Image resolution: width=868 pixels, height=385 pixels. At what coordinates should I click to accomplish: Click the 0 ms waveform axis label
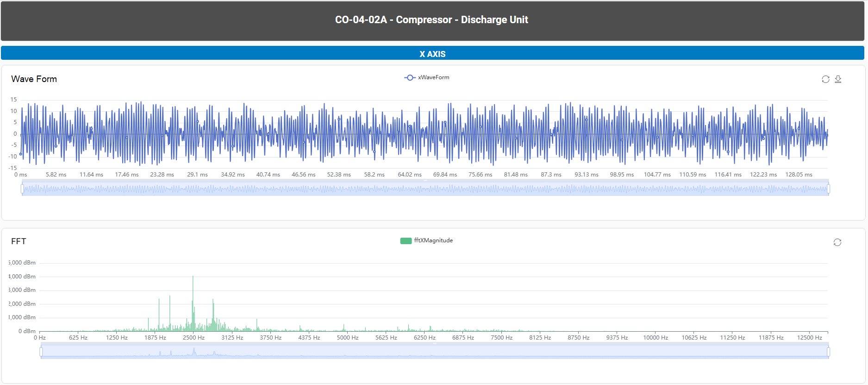(x=21, y=175)
